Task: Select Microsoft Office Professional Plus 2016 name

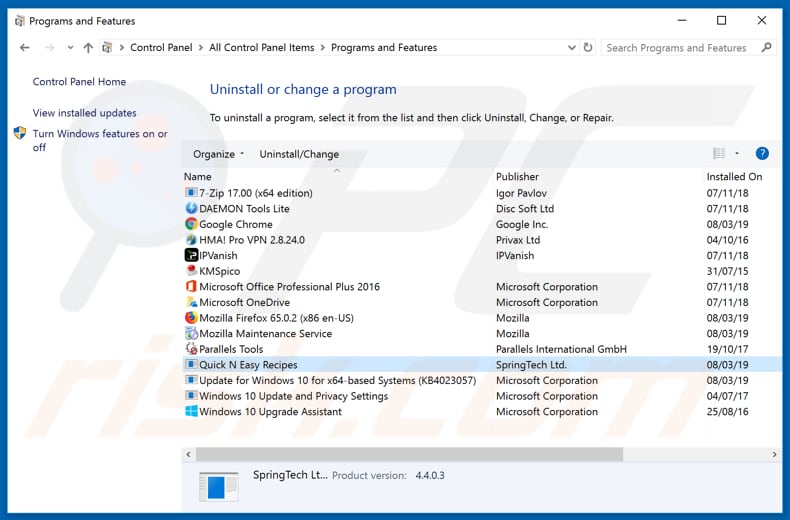Action: (289, 286)
